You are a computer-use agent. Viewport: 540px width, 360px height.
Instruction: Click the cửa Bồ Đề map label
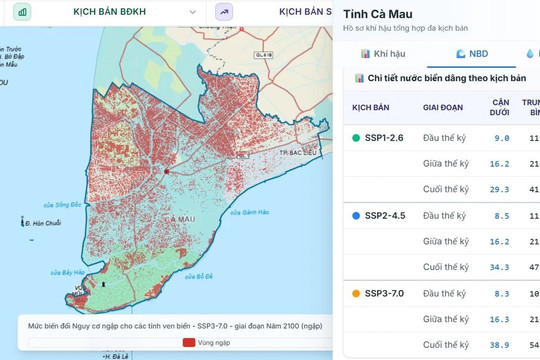(x=199, y=277)
